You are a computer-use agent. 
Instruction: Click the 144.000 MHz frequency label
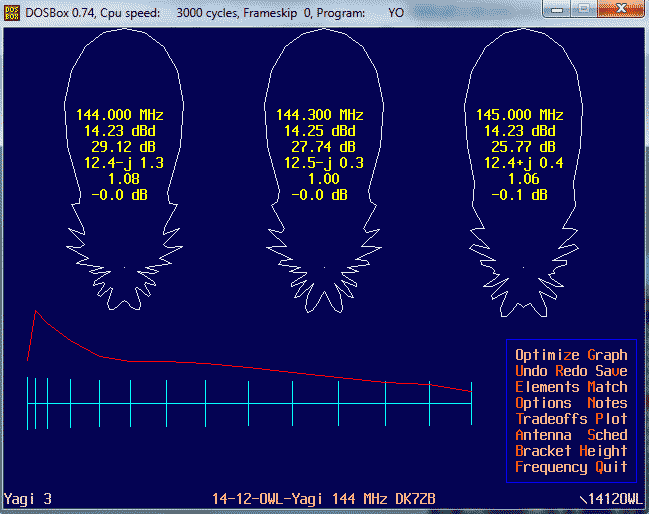click(x=120, y=115)
